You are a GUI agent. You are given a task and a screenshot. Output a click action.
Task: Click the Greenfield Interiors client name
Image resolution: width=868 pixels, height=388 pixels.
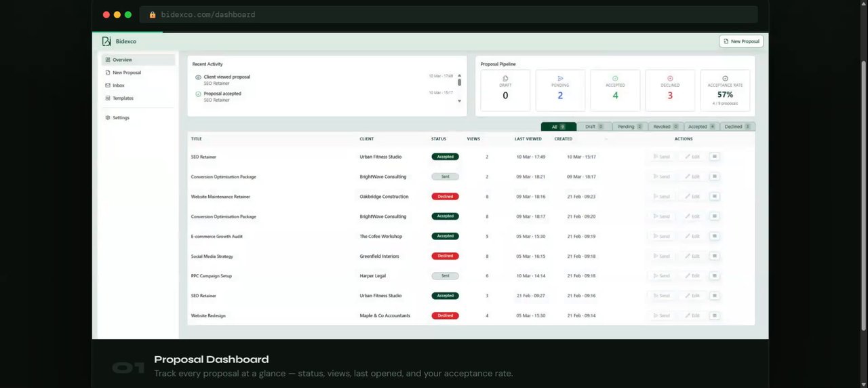(379, 256)
